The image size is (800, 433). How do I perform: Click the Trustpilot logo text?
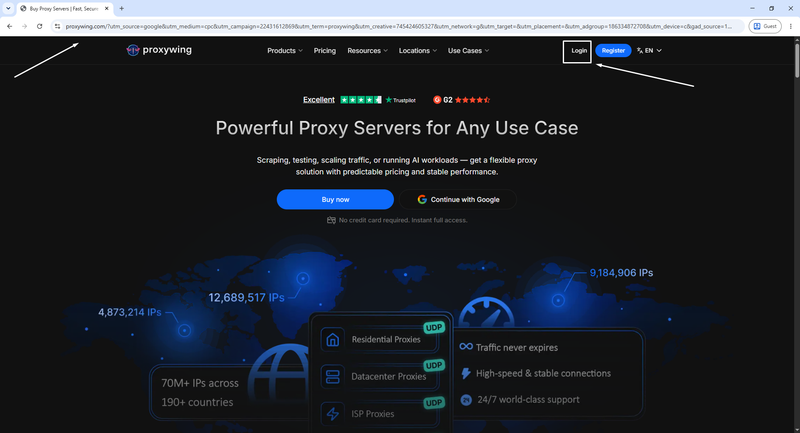[x=401, y=100]
